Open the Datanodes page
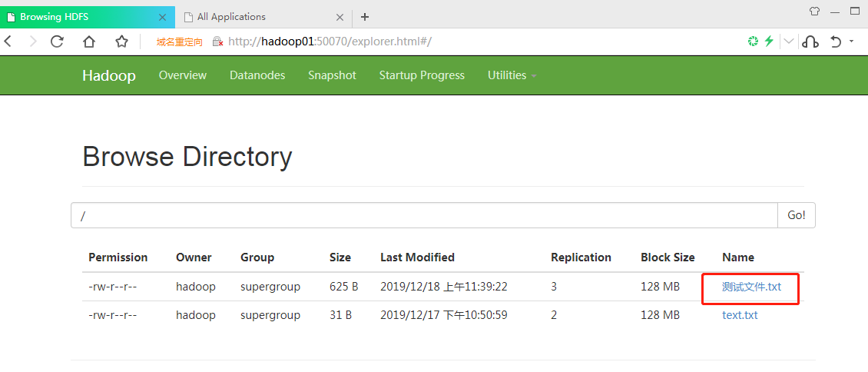The height and width of the screenshot is (372, 868). click(257, 75)
